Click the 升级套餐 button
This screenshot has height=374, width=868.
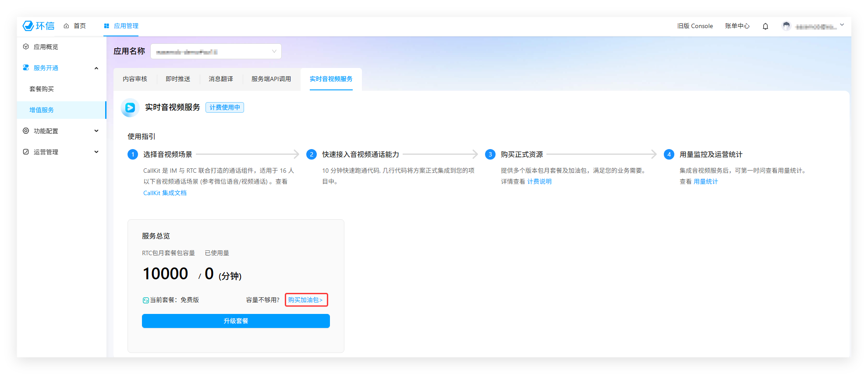[x=236, y=321]
